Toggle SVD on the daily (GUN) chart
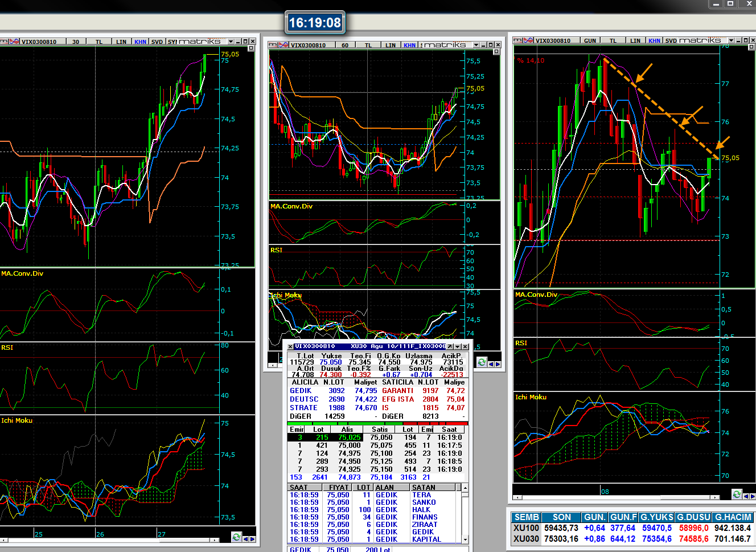 pos(671,40)
